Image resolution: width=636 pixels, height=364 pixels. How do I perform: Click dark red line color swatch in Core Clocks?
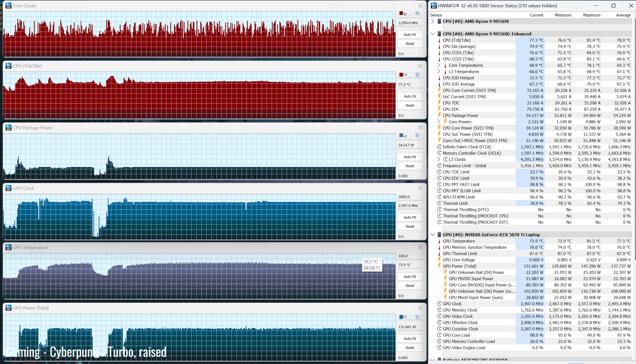(x=401, y=13)
